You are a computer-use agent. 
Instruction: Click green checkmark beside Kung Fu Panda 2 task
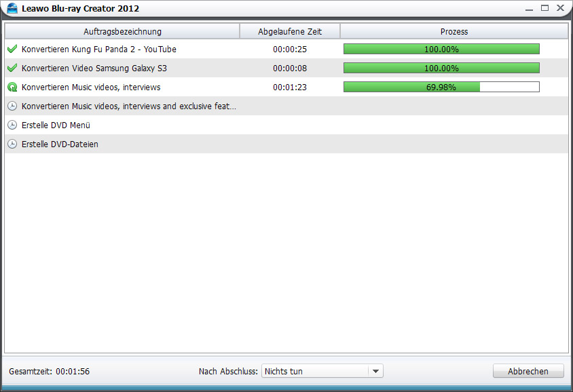coord(12,49)
